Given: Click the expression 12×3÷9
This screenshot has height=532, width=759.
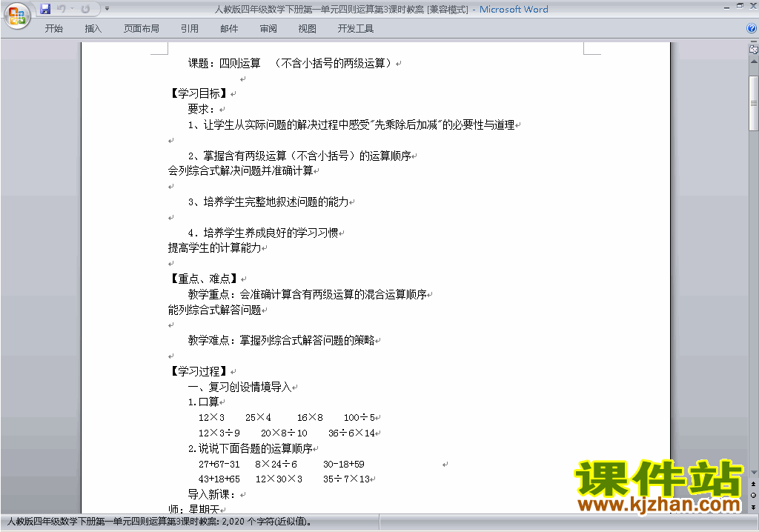Looking at the screenshot, I should (219, 433).
